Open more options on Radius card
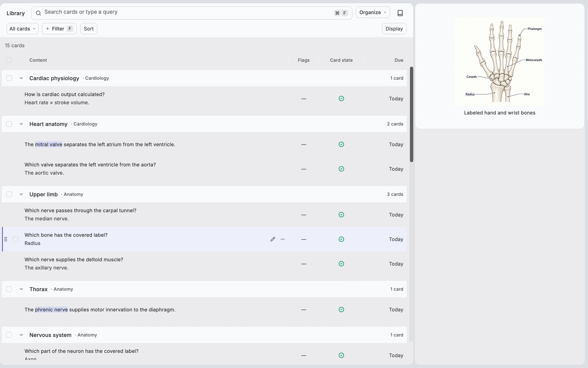Viewport: 588px width, 368px height. point(282,239)
